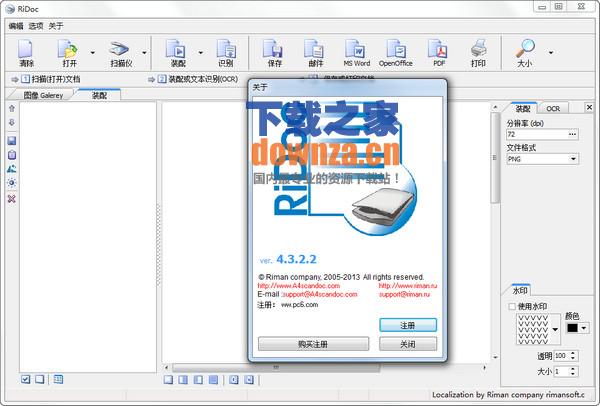Image resolution: width=600 pixels, height=406 pixels.
Task: Select the 水印 tab
Action: click(520, 290)
